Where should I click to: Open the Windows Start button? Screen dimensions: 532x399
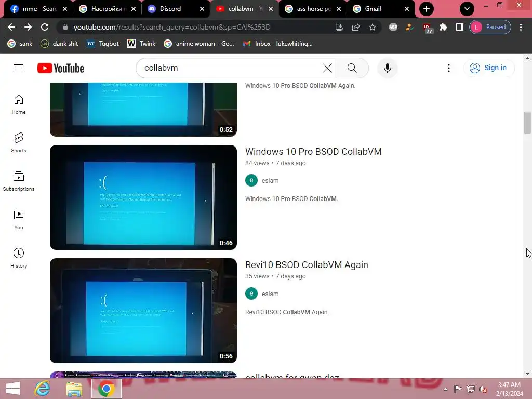[13, 389]
